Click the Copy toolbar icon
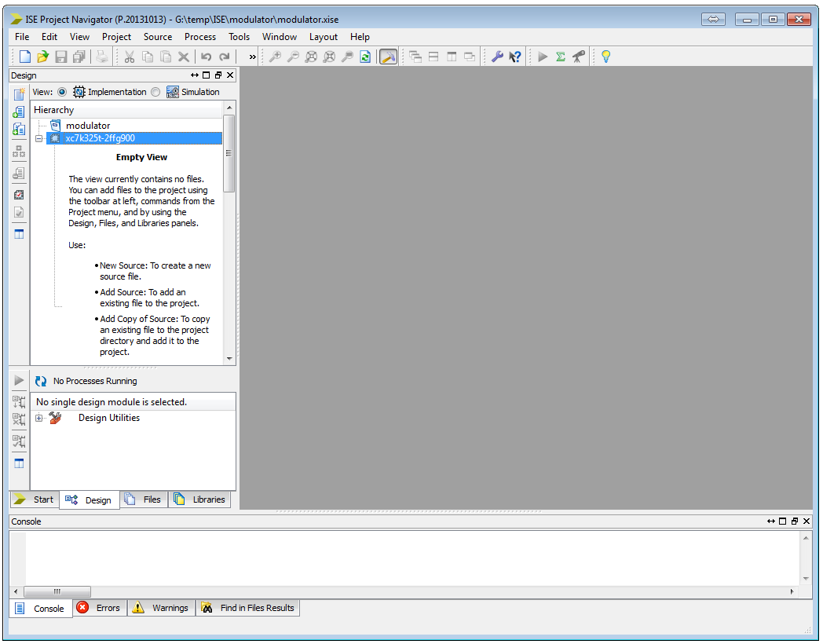 point(148,57)
